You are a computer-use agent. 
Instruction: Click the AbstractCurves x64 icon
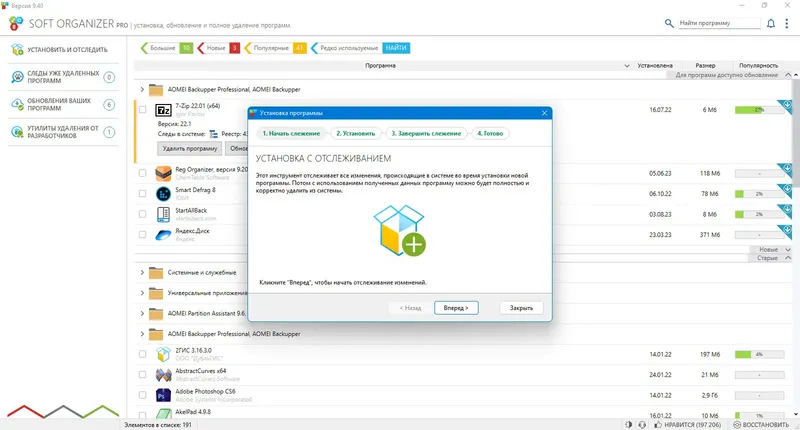163,375
